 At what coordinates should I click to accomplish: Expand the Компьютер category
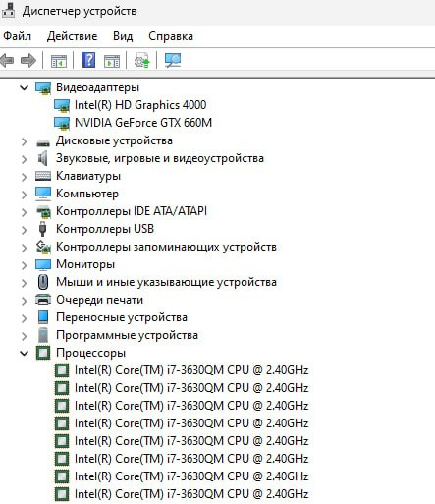24,195
